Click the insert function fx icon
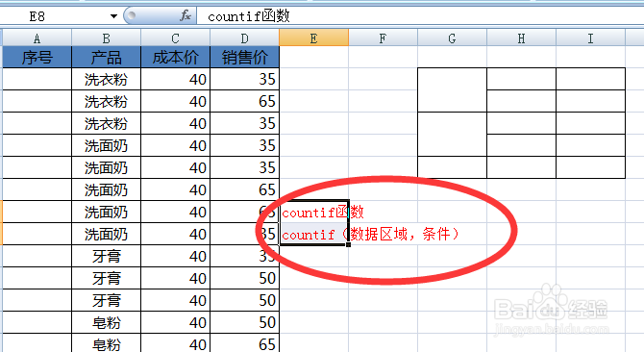The image size is (644, 352). [x=186, y=16]
